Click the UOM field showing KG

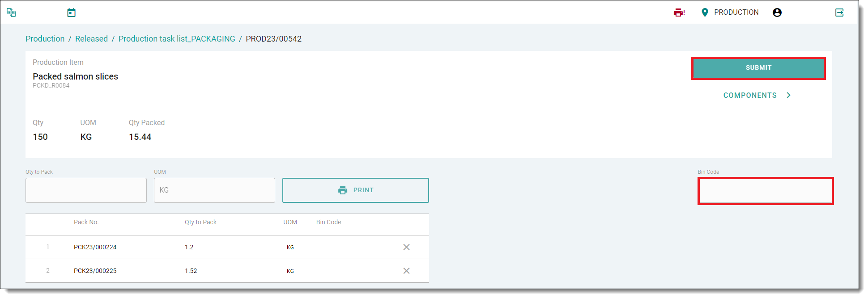point(214,190)
